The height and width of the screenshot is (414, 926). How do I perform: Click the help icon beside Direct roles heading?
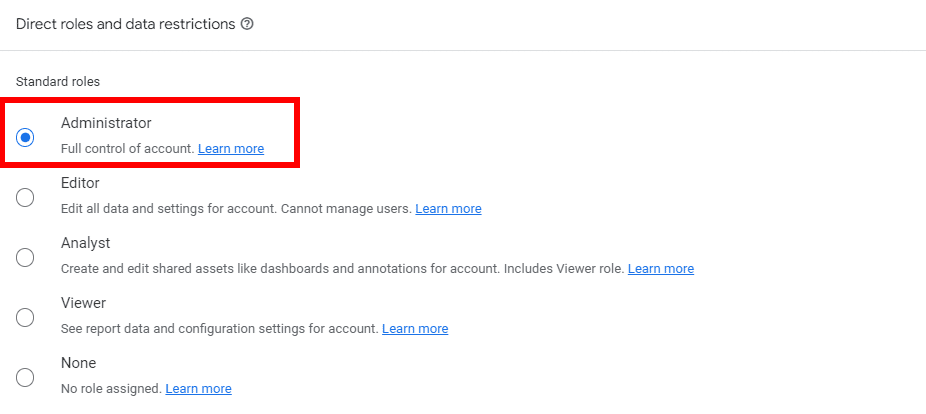(x=247, y=24)
